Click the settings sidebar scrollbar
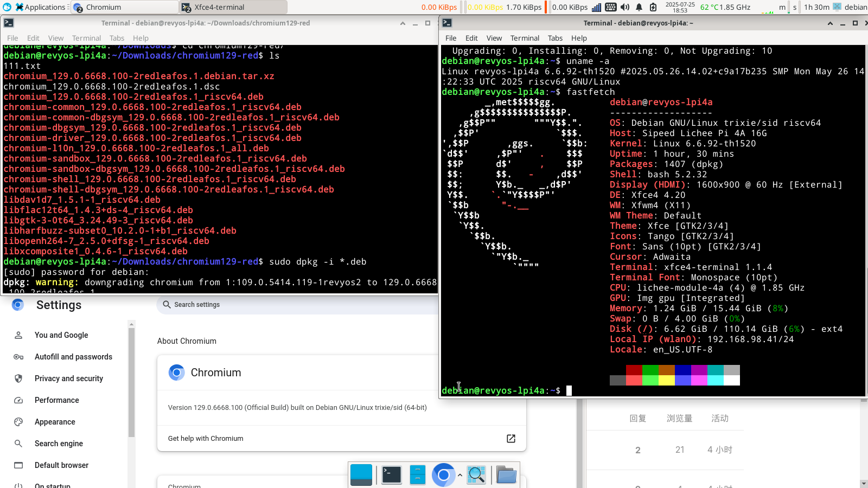868x488 pixels. pos(131,382)
